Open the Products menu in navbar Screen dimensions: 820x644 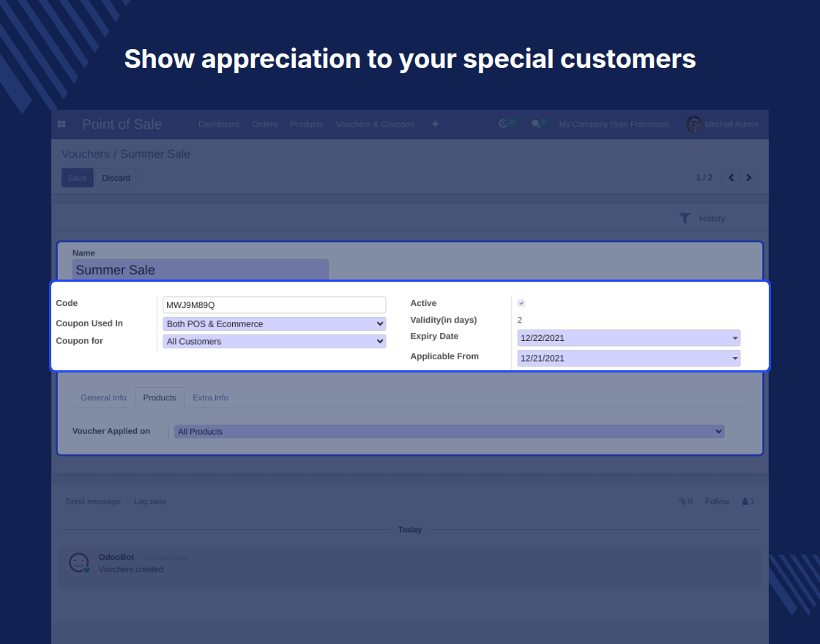307,124
